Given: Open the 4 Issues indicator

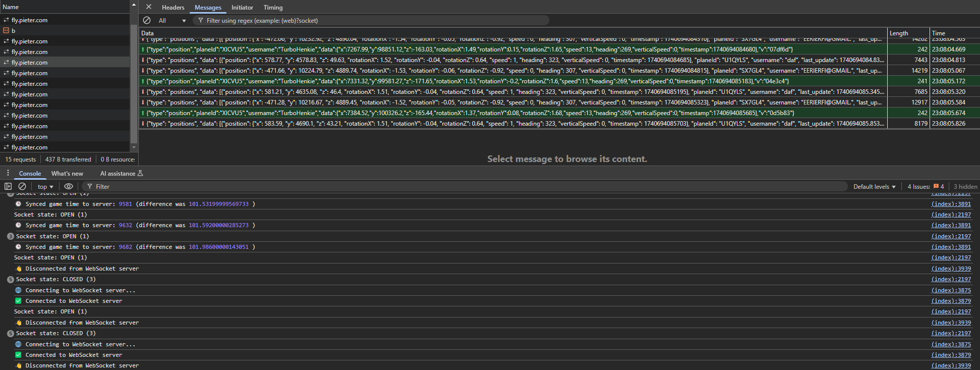Looking at the screenshot, I should click(x=926, y=187).
